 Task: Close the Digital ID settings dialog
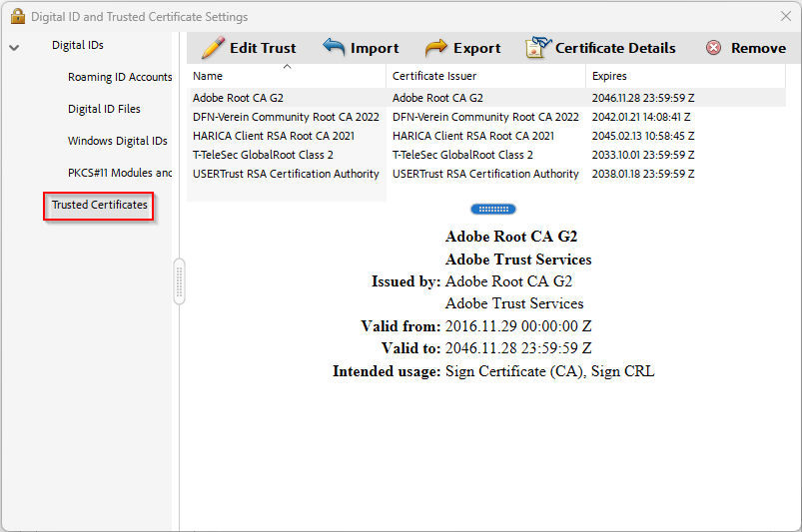click(x=786, y=16)
